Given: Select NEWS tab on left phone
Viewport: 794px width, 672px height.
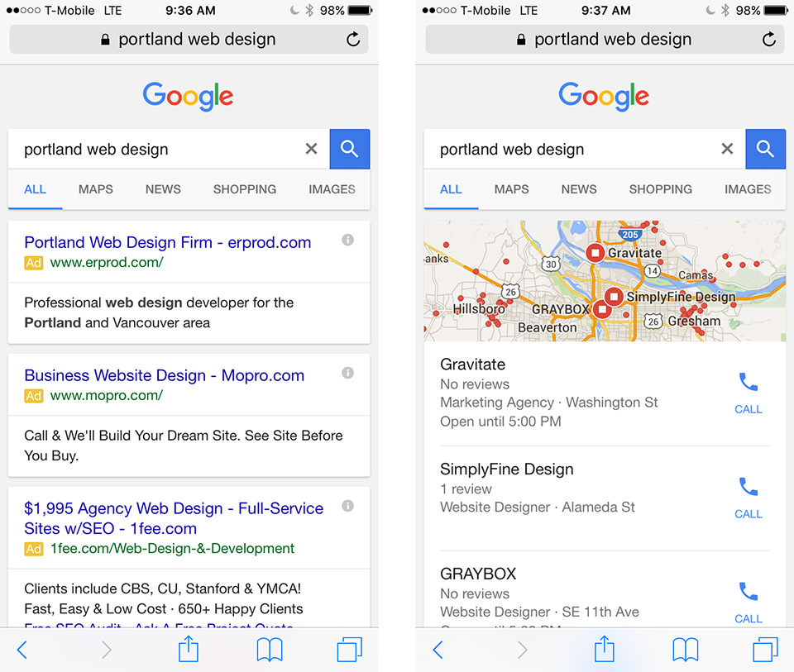Looking at the screenshot, I should [x=163, y=189].
